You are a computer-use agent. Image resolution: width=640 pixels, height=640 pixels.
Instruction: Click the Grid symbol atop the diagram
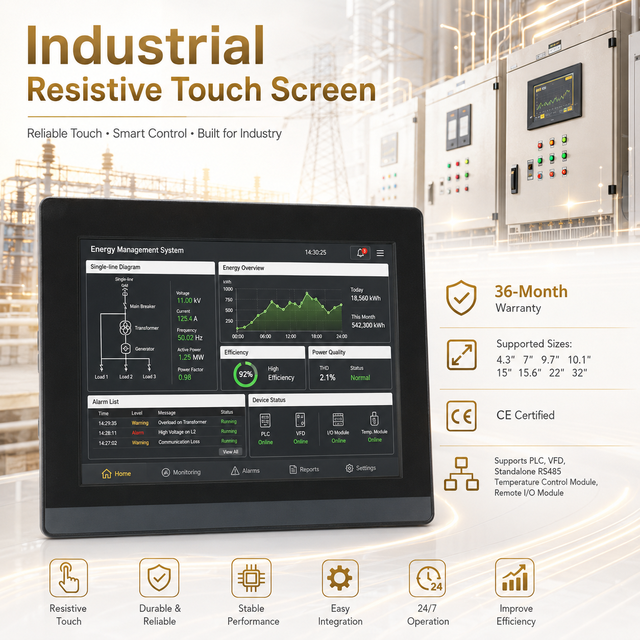coord(125,292)
